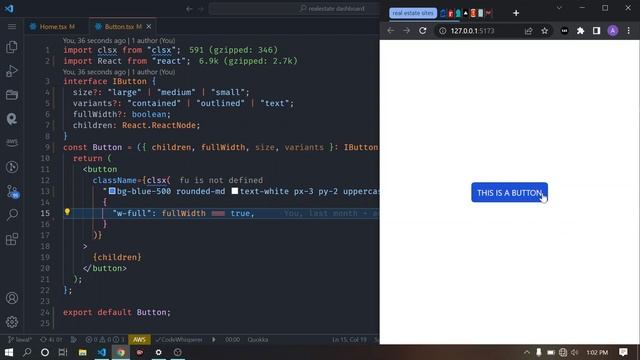
Task: Open errors and warnings count in status bar
Action: pos(104,340)
